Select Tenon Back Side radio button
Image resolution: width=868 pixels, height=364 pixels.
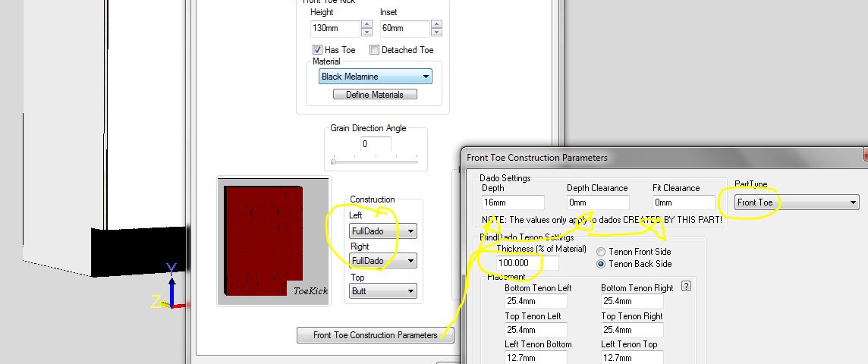point(601,264)
